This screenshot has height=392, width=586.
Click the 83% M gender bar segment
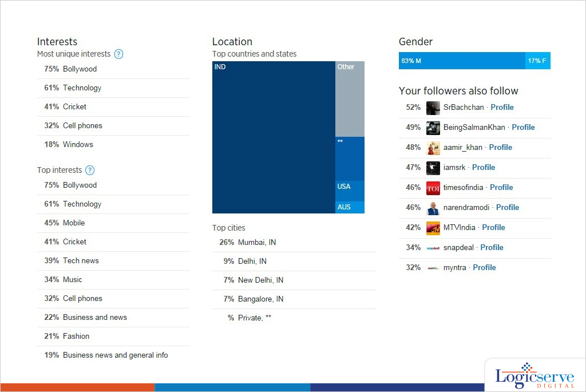click(461, 61)
